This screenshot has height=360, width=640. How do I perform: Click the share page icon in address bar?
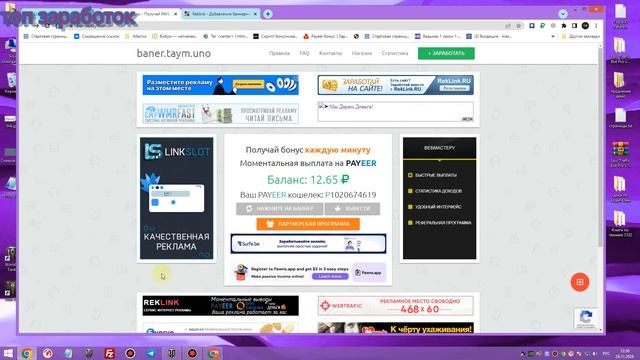pos(508,26)
